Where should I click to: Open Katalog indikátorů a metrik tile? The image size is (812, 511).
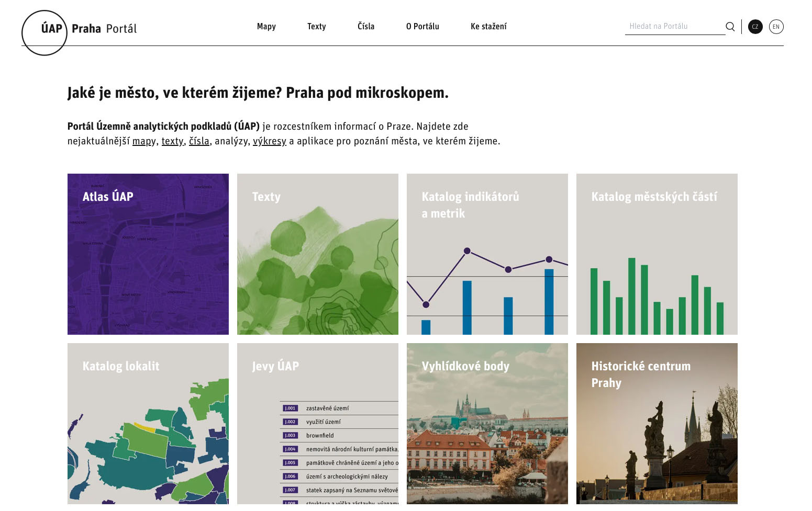click(487, 254)
